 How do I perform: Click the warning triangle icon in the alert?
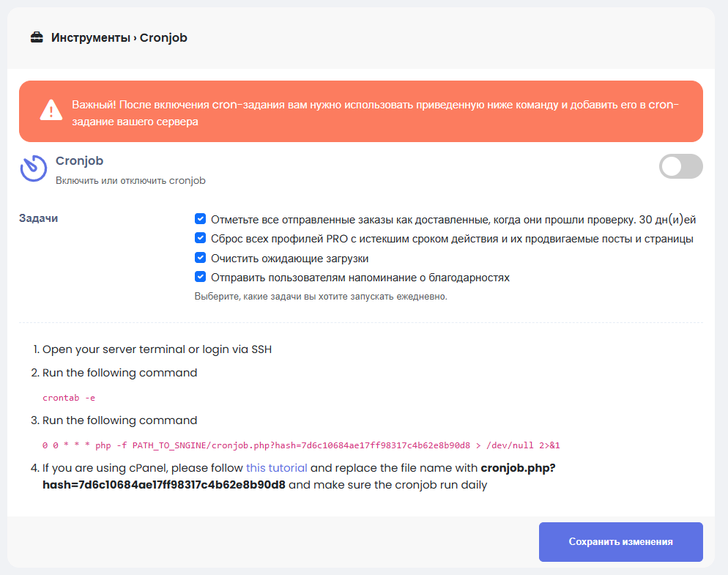(51, 111)
